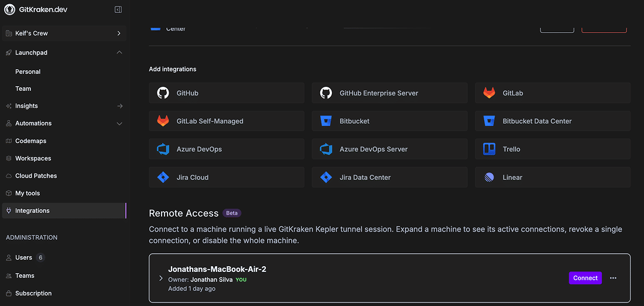This screenshot has width=644, height=306.
Task: Click the Linear logo icon
Action: 489,177
